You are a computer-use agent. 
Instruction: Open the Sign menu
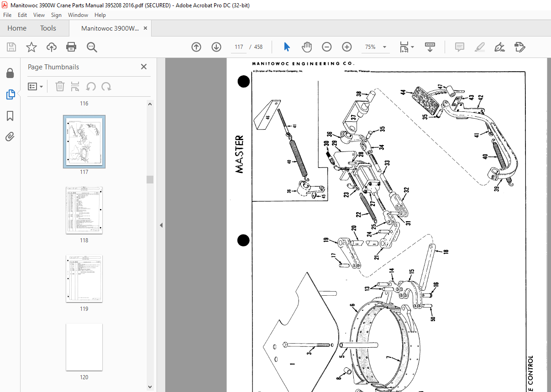click(56, 15)
